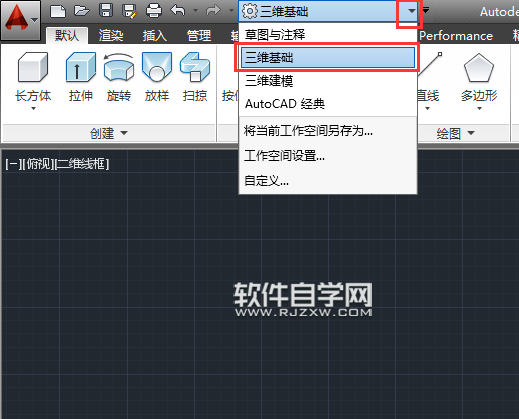This screenshot has width=519, height=419.
Task: Select the 多边形 polygon tool
Action: [x=479, y=77]
